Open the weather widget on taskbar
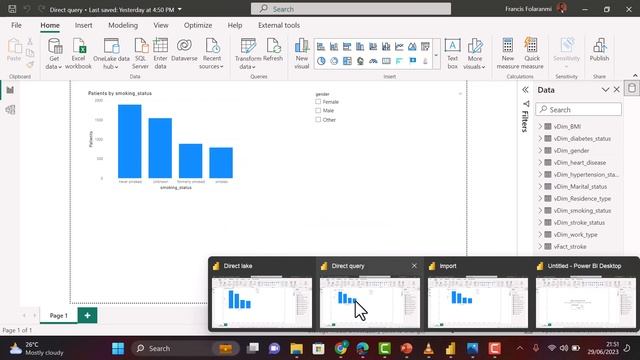Screen dimensions: 640x360 [x=36, y=349]
